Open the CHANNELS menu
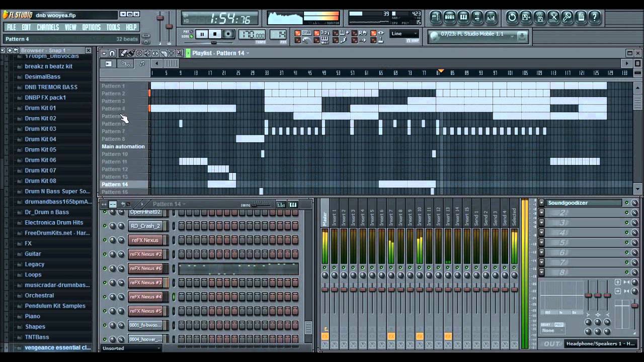644x362 pixels. click(x=48, y=27)
